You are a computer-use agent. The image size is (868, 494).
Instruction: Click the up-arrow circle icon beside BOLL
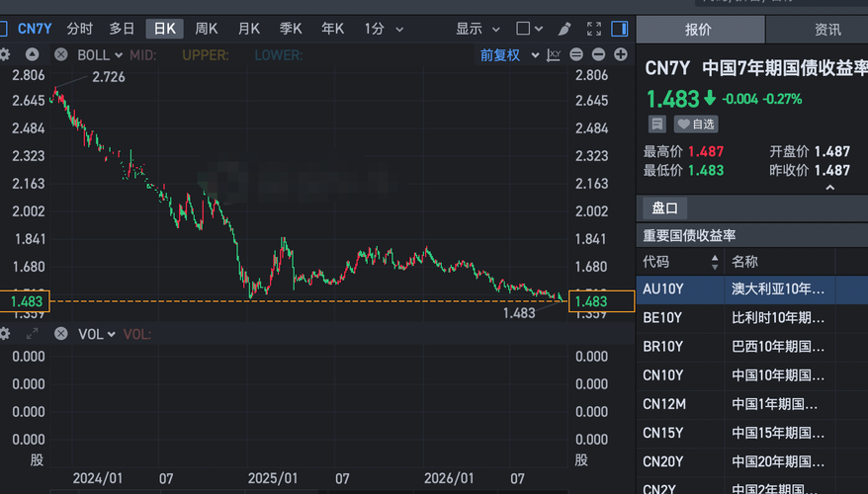pyautogui.click(x=32, y=54)
